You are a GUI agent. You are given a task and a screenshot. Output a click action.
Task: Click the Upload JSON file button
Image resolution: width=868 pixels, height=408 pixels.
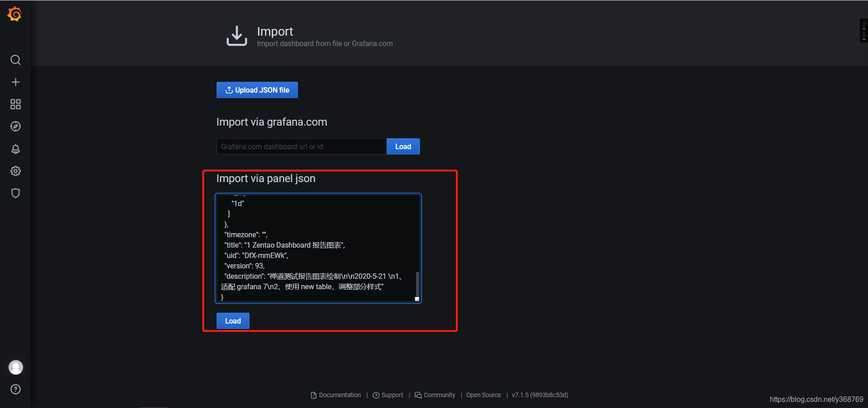pos(257,90)
